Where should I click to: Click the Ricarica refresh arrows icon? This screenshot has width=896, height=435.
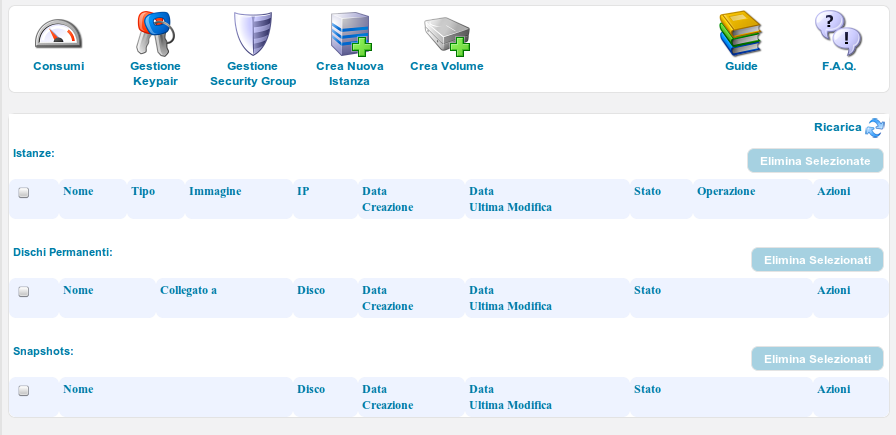tap(874, 127)
